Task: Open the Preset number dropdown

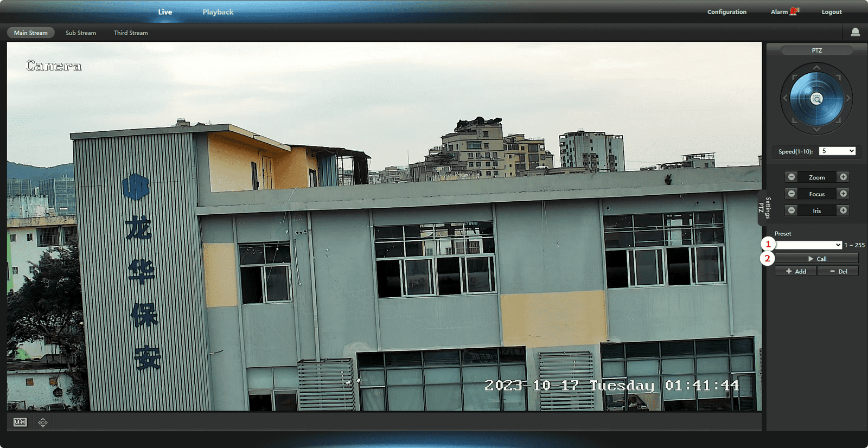Action: [809, 245]
